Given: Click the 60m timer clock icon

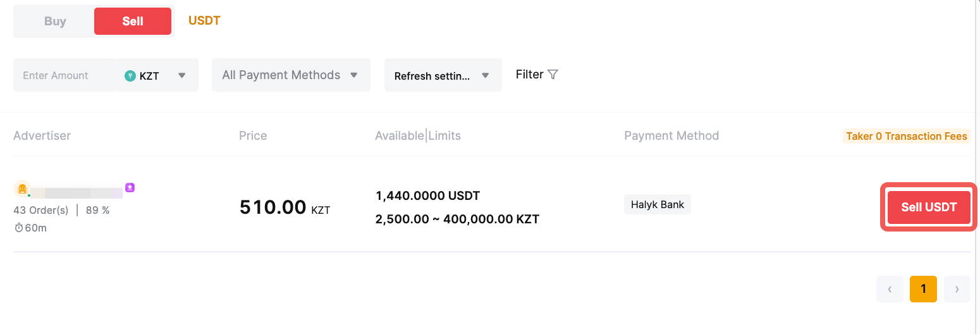Looking at the screenshot, I should tap(18, 228).
